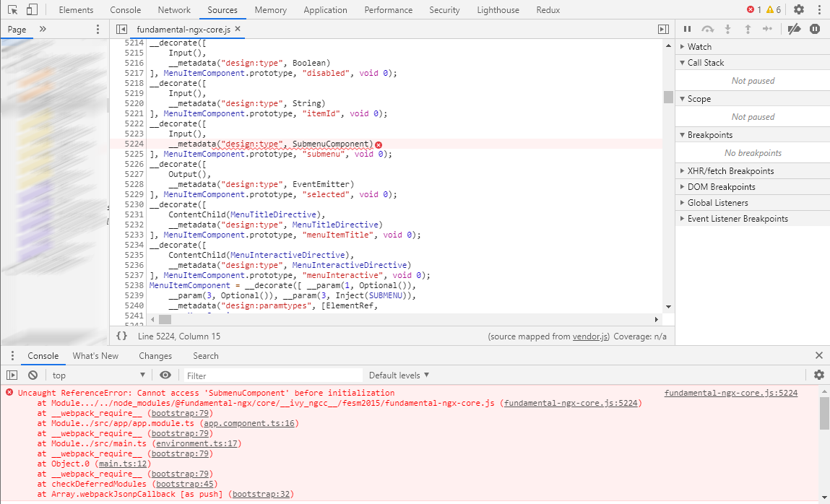Screen dimensions: 830x504
Task: Open the console settings gear
Action: click(819, 375)
